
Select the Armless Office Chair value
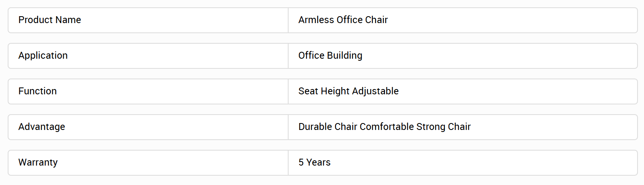[x=343, y=20]
